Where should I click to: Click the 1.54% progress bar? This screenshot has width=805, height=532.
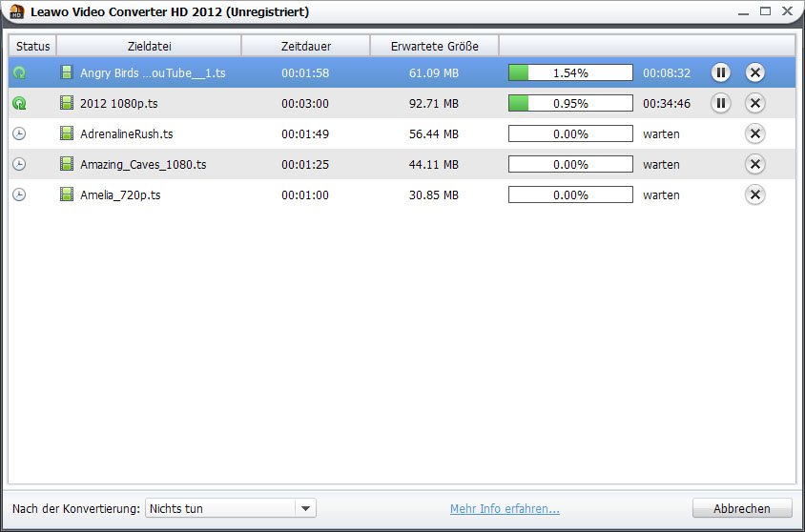point(570,72)
